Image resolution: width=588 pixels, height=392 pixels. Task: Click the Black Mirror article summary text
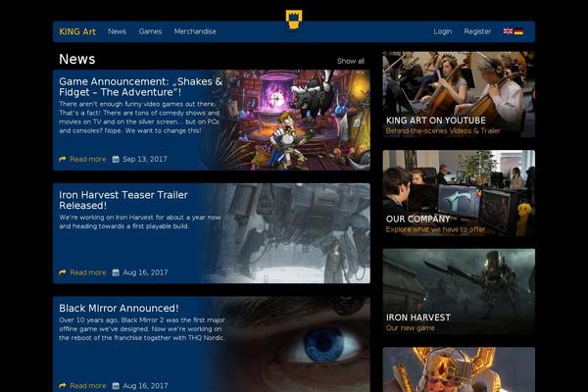tap(142, 329)
